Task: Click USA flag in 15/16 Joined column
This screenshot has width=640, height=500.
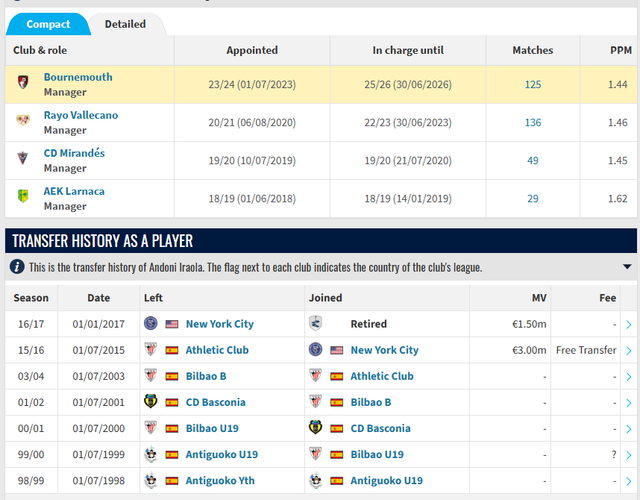Action: coord(337,350)
